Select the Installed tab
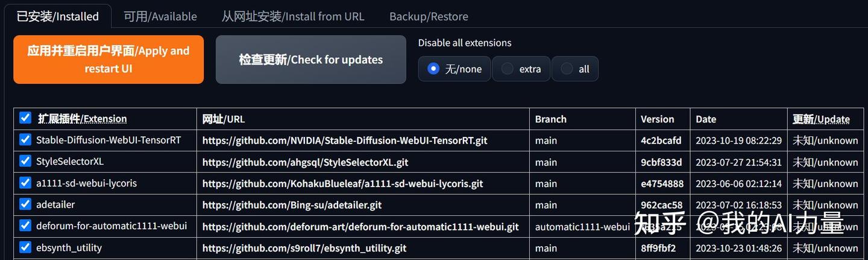 point(58,16)
